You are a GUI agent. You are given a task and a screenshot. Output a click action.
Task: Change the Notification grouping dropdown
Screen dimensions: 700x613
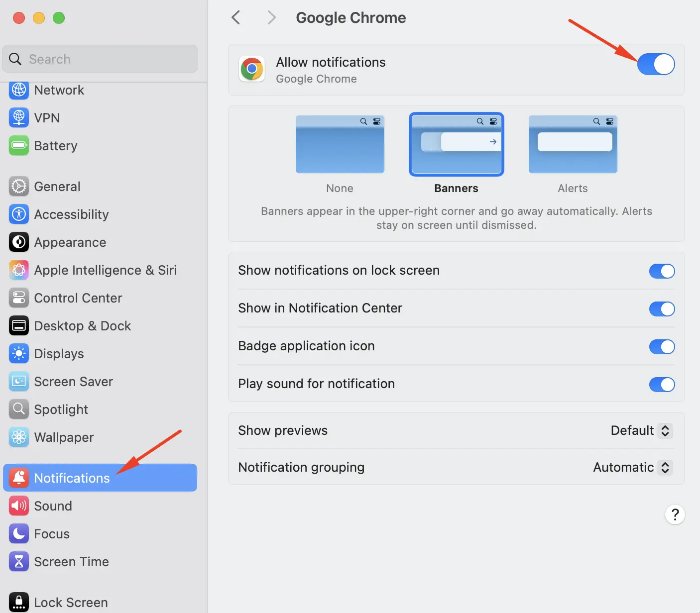[x=632, y=467]
